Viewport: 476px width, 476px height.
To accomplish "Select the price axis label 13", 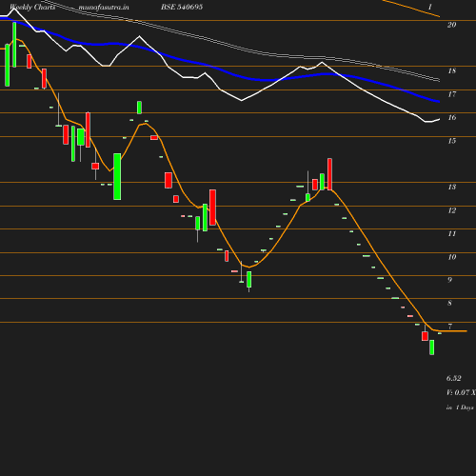I will [x=452, y=187].
